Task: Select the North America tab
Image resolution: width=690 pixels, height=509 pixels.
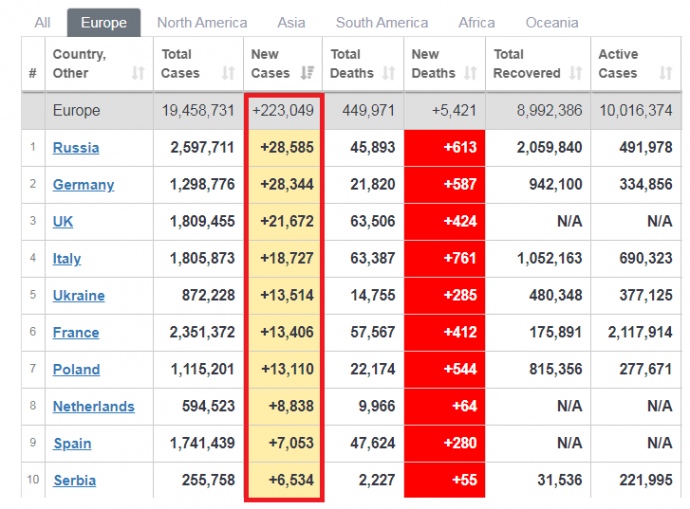Action: click(x=203, y=22)
